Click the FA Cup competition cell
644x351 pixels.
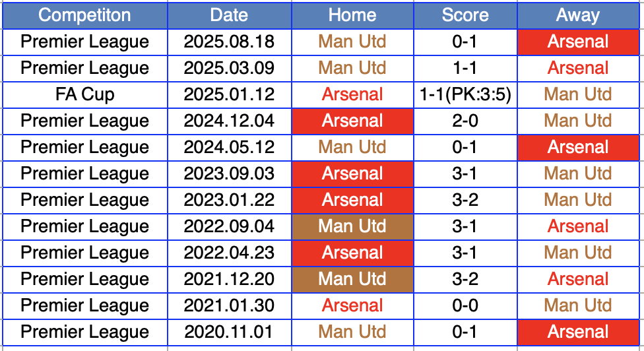(84, 94)
